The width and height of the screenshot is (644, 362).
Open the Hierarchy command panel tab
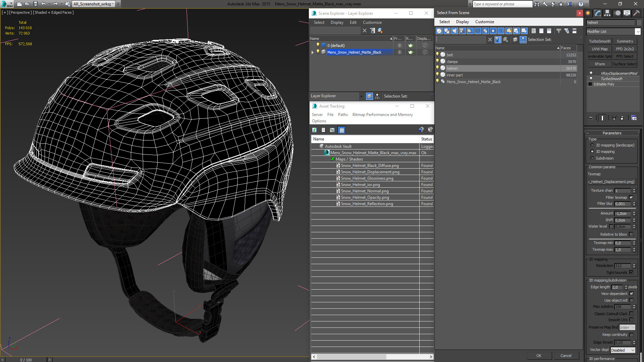coord(607,13)
